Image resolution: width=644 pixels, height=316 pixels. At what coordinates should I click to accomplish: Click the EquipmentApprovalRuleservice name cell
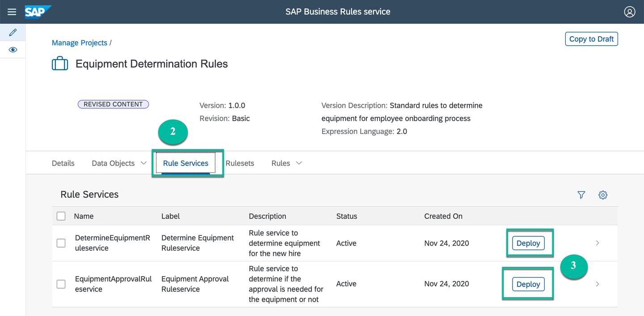pyautogui.click(x=114, y=284)
